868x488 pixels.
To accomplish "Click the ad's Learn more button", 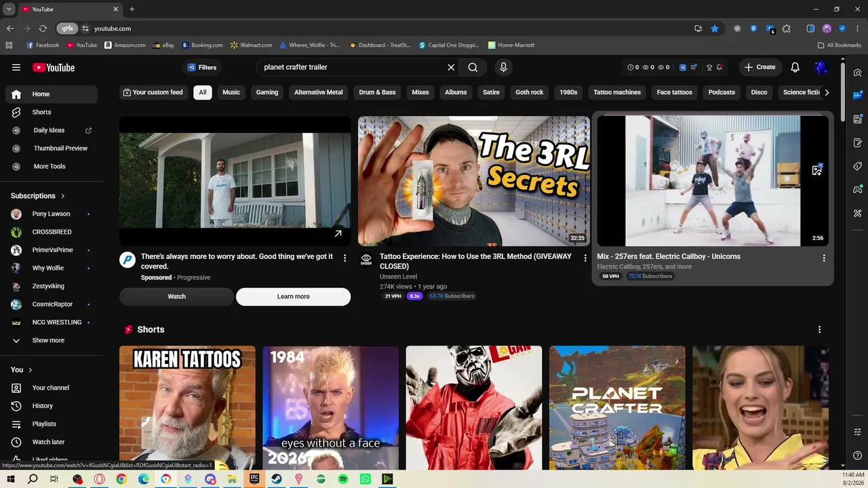I will (293, 296).
